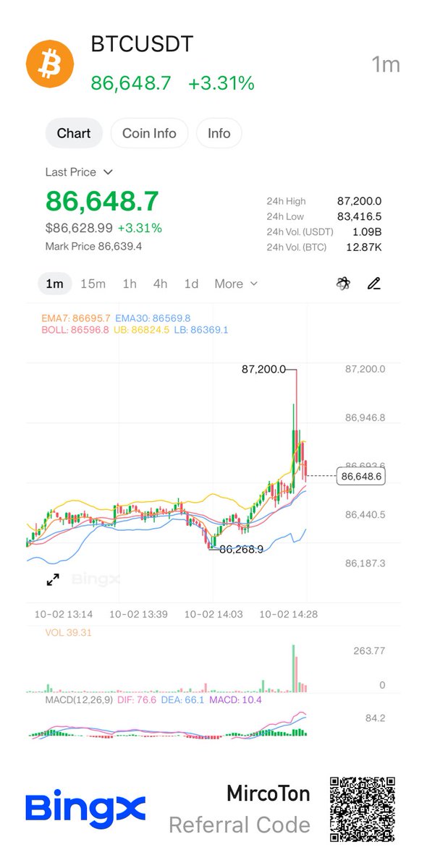Click the 86,440.5 price axis label
The height and width of the screenshot is (868, 427).
tap(365, 514)
